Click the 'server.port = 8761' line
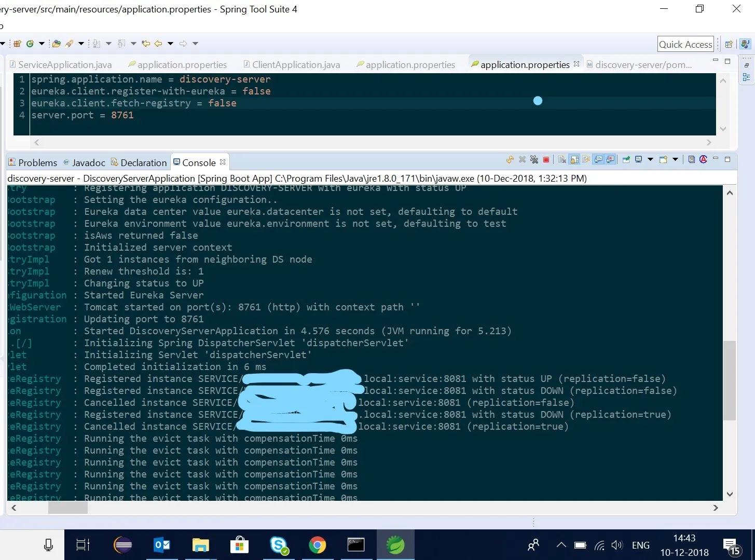This screenshot has width=755, height=560. [x=83, y=115]
